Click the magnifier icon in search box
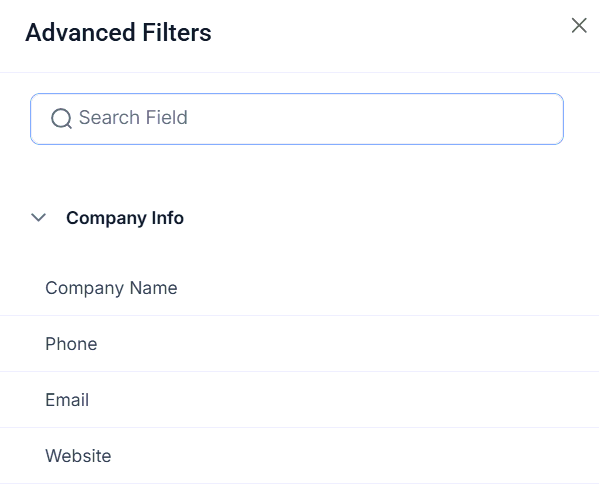The image size is (600, 496). click(61, 119)
